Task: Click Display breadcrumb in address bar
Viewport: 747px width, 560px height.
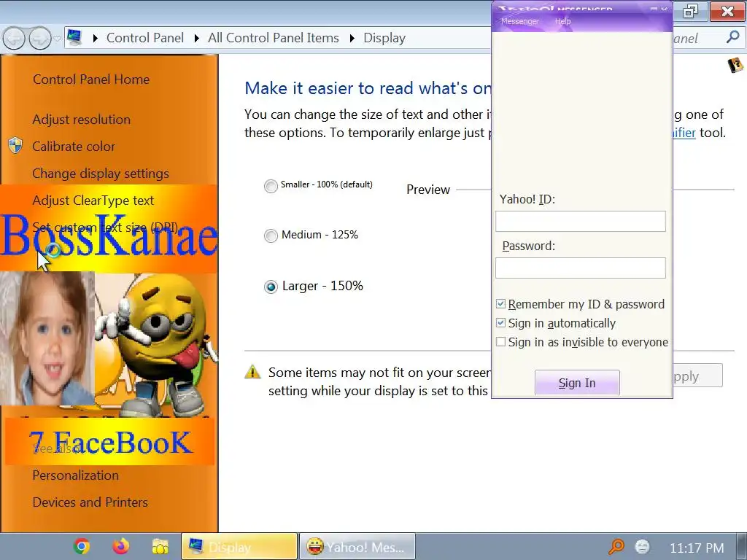Action: point(384,38)
